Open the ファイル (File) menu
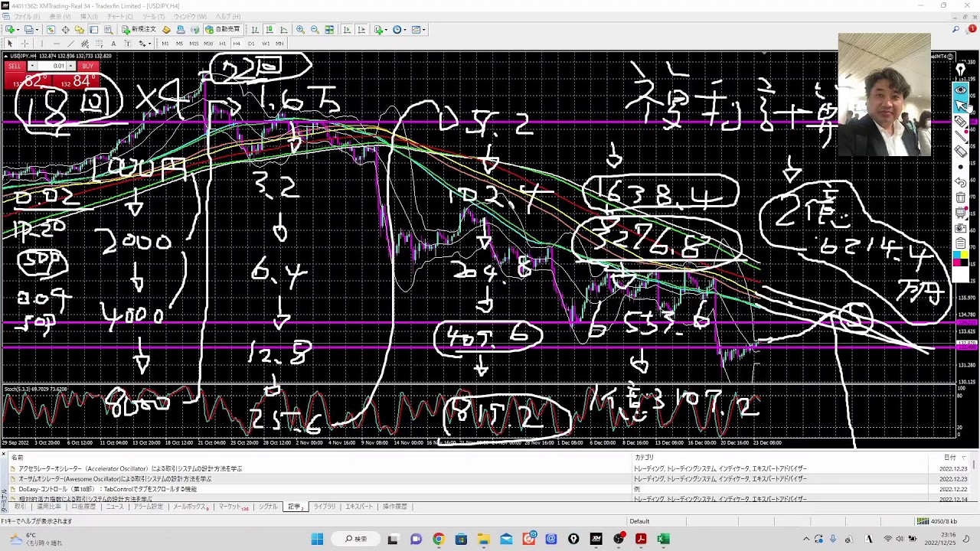 27,17
